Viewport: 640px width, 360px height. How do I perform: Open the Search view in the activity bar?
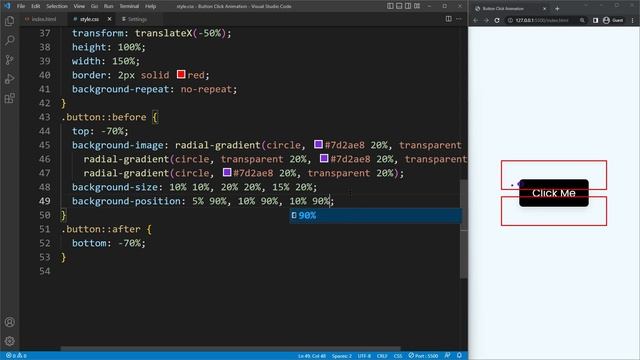tap(9, 40)
